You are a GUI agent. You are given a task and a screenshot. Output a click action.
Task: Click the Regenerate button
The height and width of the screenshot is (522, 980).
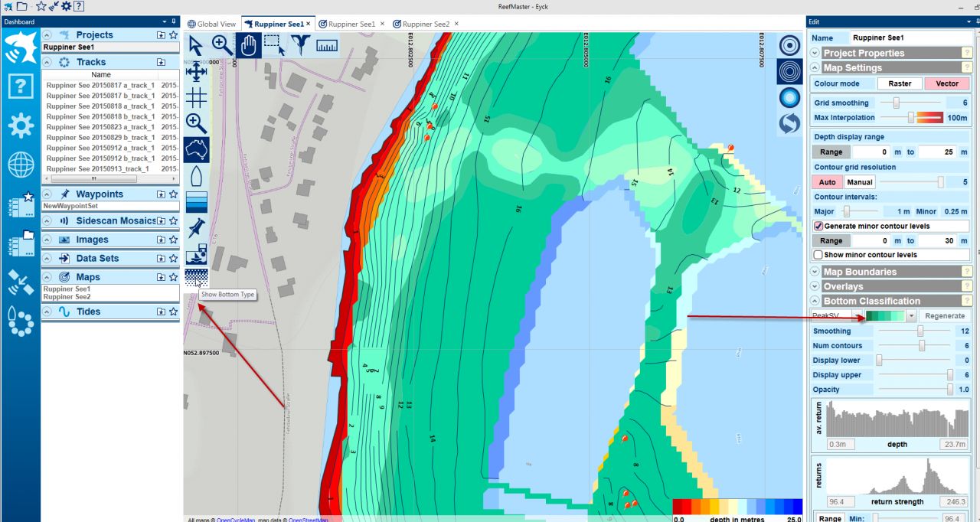pos(944,316)
